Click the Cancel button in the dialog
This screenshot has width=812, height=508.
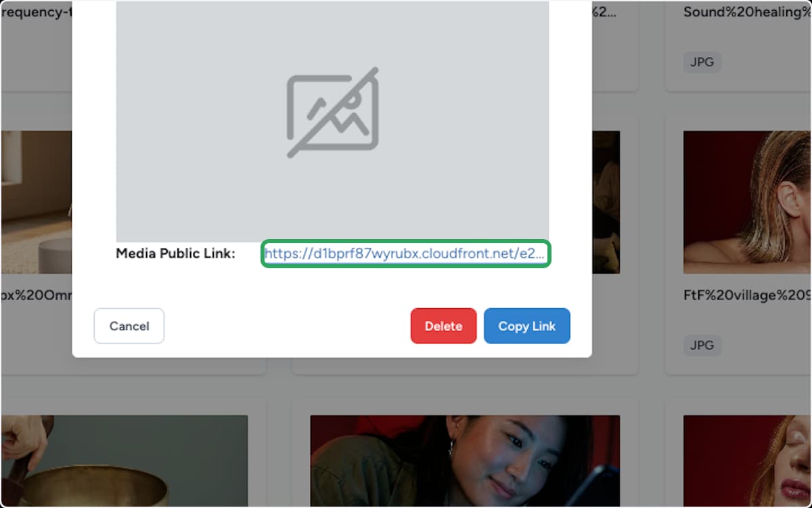pos(129,326)
